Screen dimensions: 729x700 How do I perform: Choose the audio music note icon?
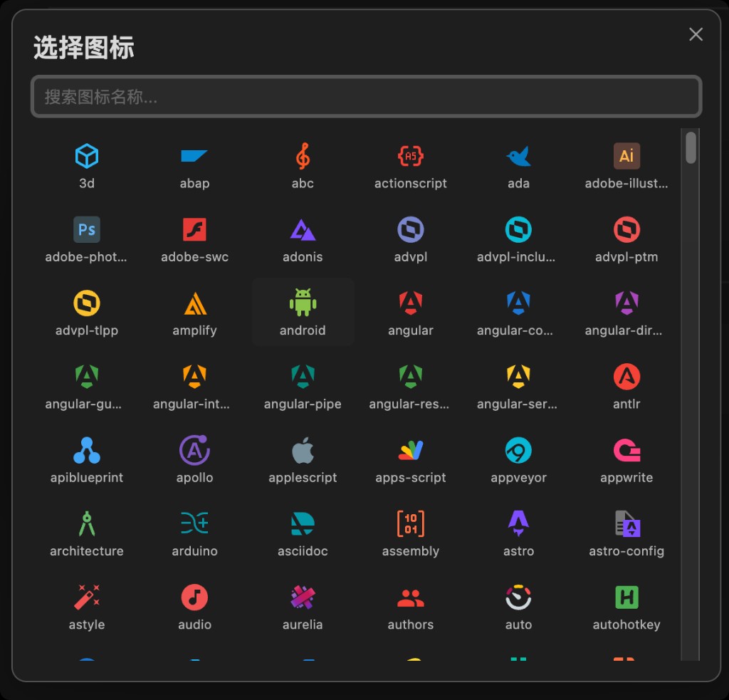[x=194, y=597]
